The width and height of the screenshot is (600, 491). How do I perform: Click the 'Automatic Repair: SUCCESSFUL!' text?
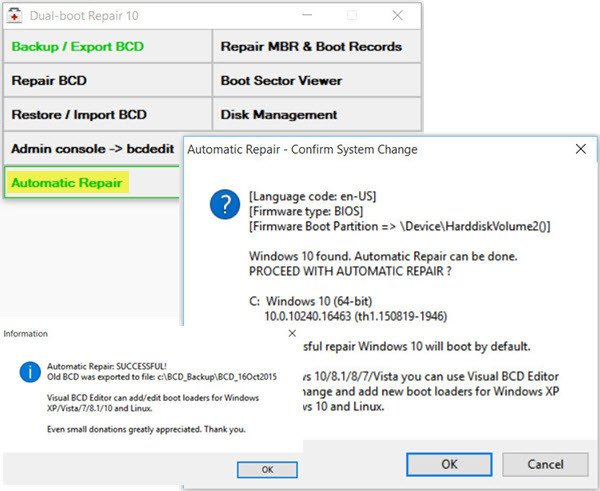(x=107, y=366)
